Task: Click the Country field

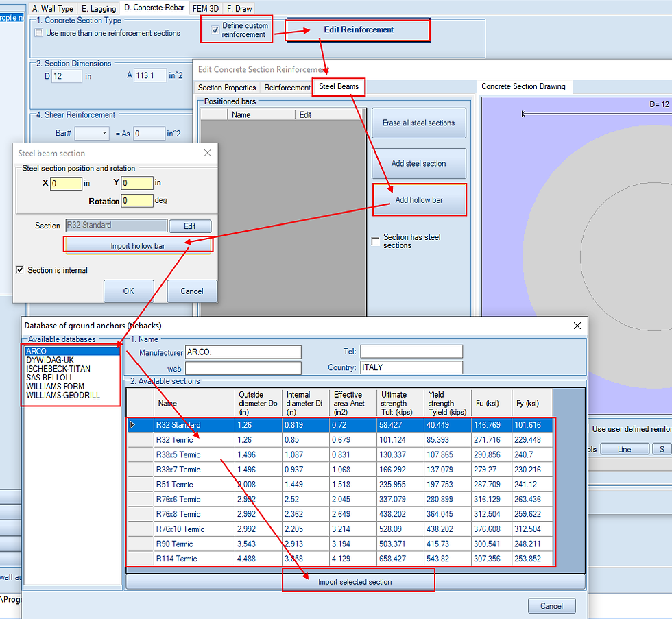Action: coord(411,367)
